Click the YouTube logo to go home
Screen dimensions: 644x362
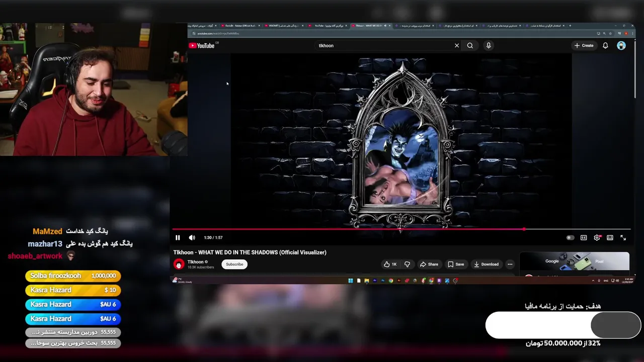pyautogui.click(x=202, y=46)
